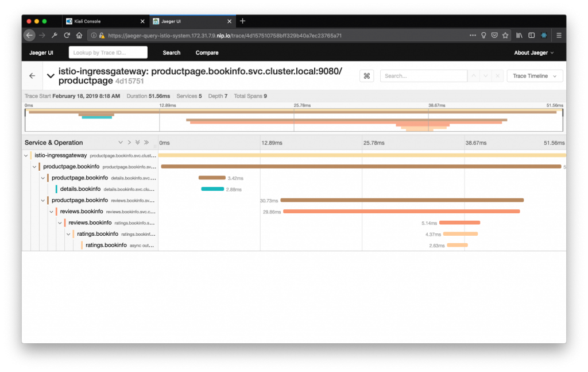
Task: Click the 4.37ms ratings span bar
Action: tap(460, 234)
